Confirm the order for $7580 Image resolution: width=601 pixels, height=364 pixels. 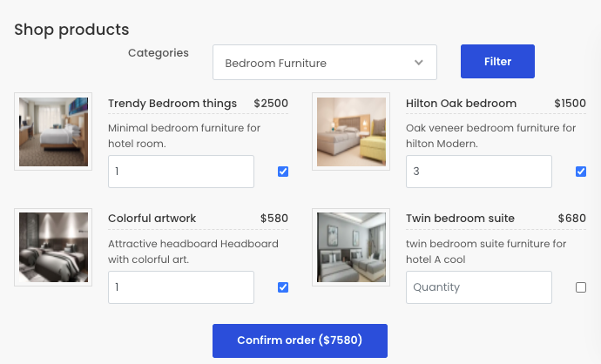click(x=300, y=340)
